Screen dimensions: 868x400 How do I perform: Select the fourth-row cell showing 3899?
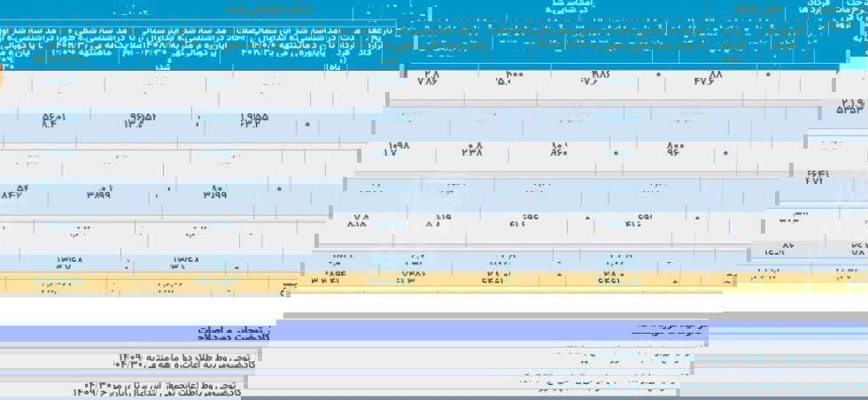(x=99, y=192)
